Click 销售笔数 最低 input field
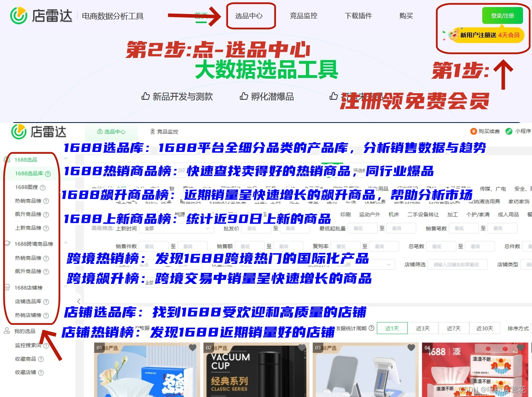Image resolution: width=532 pixels, height=397 pixels. [x=464, y=228]
